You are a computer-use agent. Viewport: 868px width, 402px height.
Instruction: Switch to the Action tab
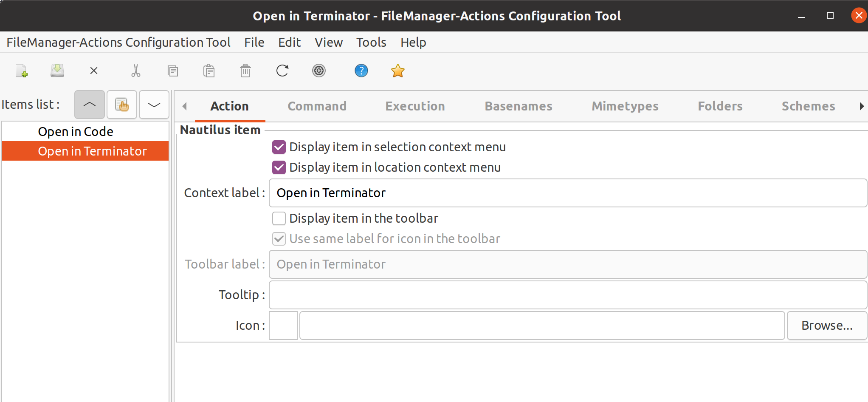pyautogui.click(x=230, y=106)
